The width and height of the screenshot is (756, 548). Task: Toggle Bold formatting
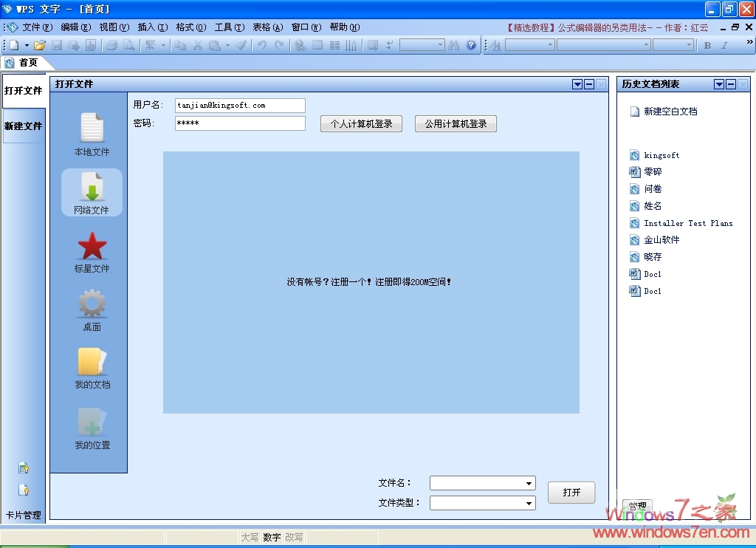(707, 45)
